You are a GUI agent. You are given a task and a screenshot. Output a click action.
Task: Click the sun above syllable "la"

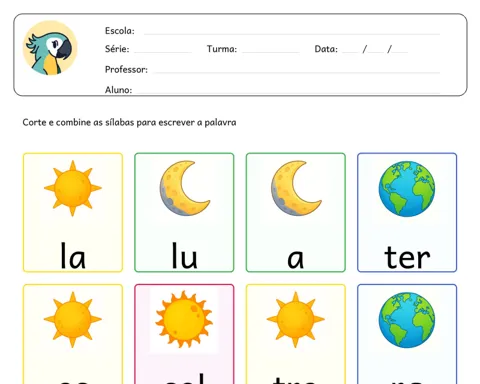[73, 188]
